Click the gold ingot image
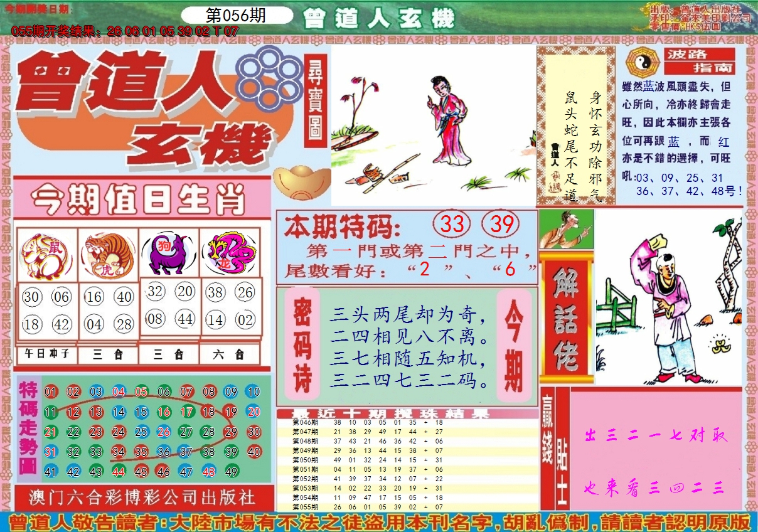Viewport: 758px width, 532px height. point(301,181)
